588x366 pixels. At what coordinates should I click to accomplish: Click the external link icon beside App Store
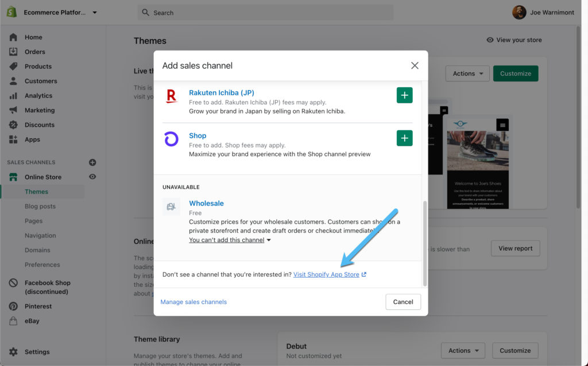[363, 275]
